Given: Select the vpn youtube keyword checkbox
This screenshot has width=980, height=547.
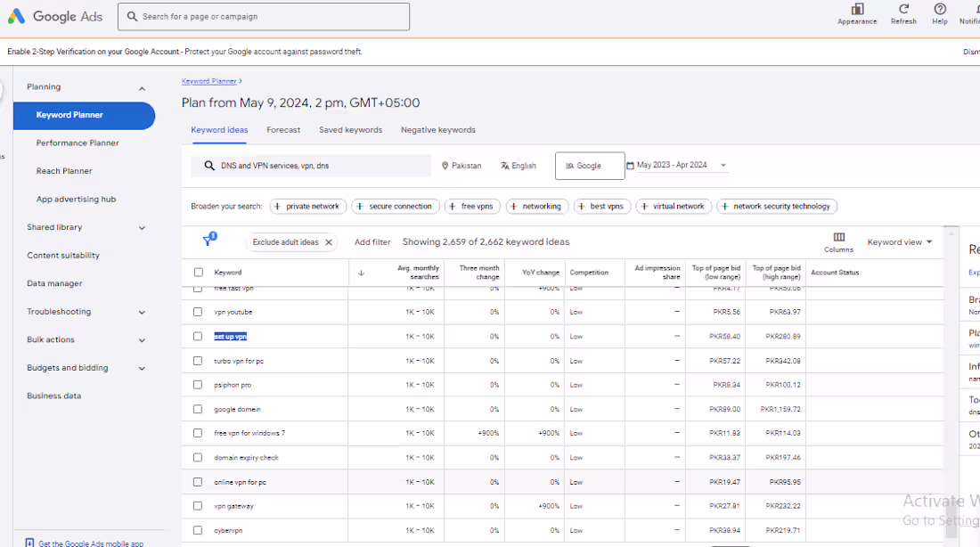Looking at the screenshot, I should [197, 312].
